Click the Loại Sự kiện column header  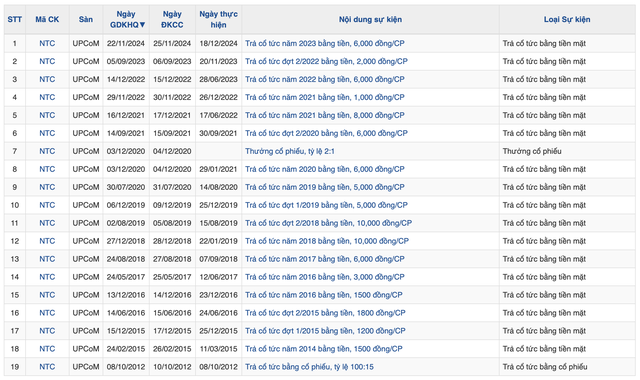pyautogui.click(x=567, y=19)
